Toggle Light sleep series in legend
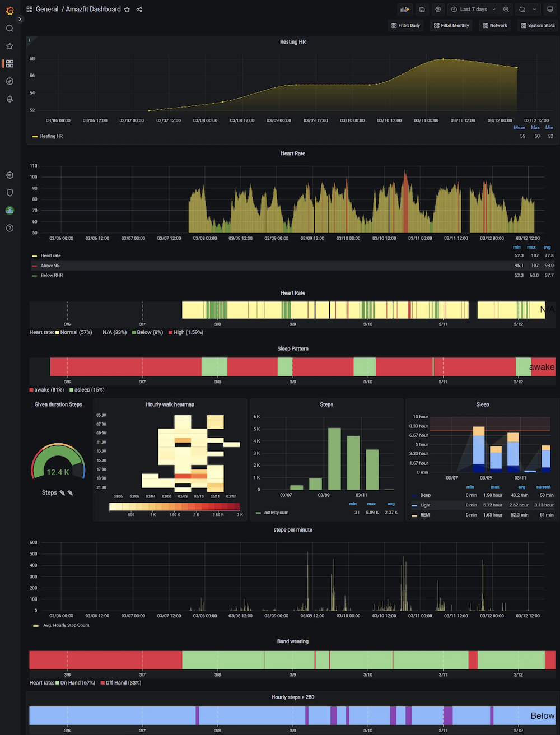Viewport: 560px width, 735px height. pos(425,505)
